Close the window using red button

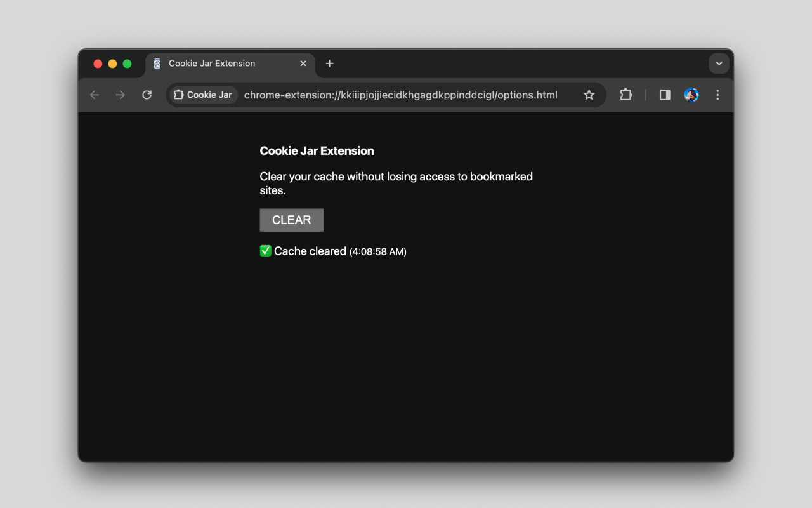[x=98, y=63]
